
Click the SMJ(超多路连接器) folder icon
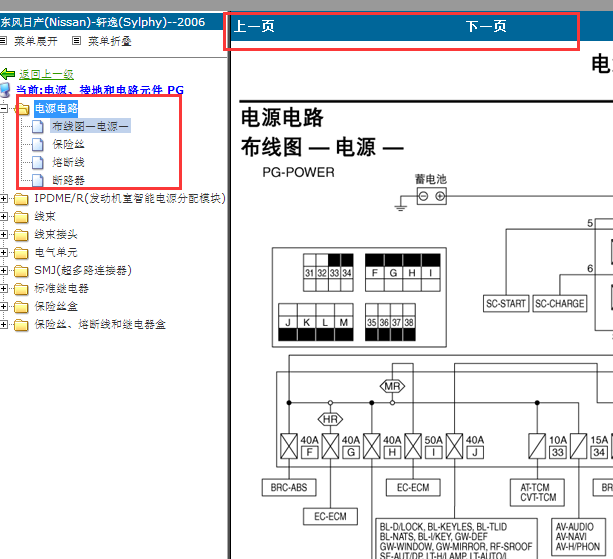click(21, 271)
